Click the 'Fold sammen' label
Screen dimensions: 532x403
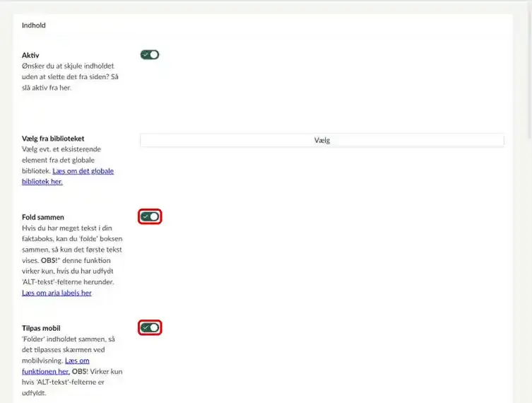click(43, 217)
